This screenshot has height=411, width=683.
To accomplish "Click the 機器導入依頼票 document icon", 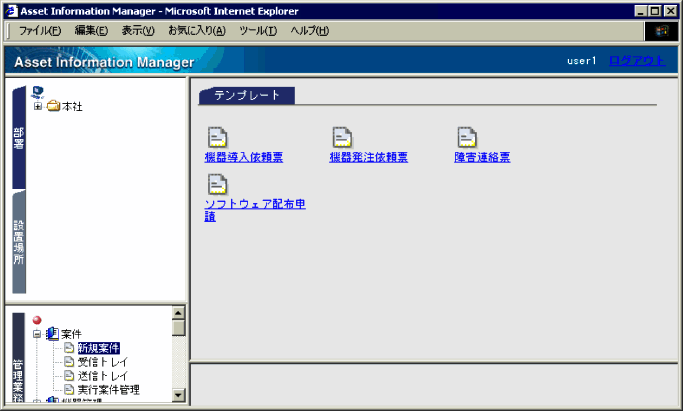I will (x=217, y=137).
